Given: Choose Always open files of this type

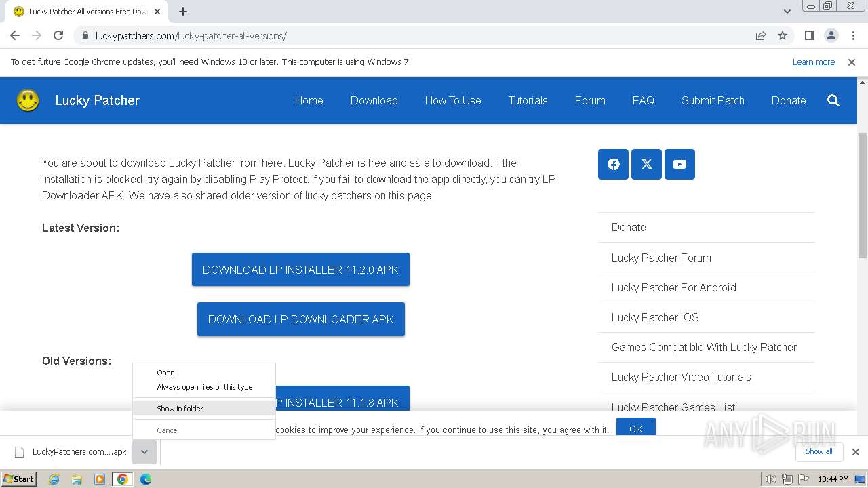Looking at the screenshot, I should [x=204, y=387].
